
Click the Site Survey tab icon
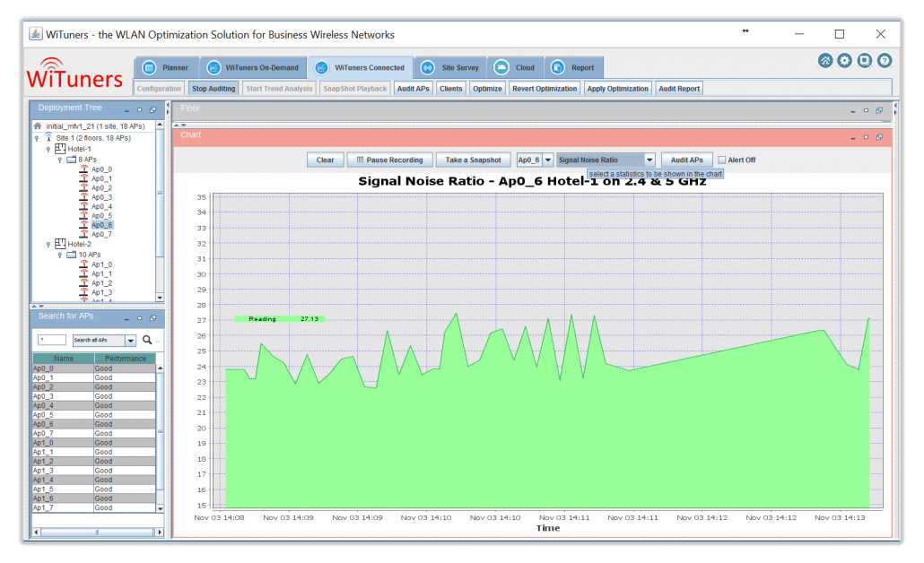[x=428, y=68]
